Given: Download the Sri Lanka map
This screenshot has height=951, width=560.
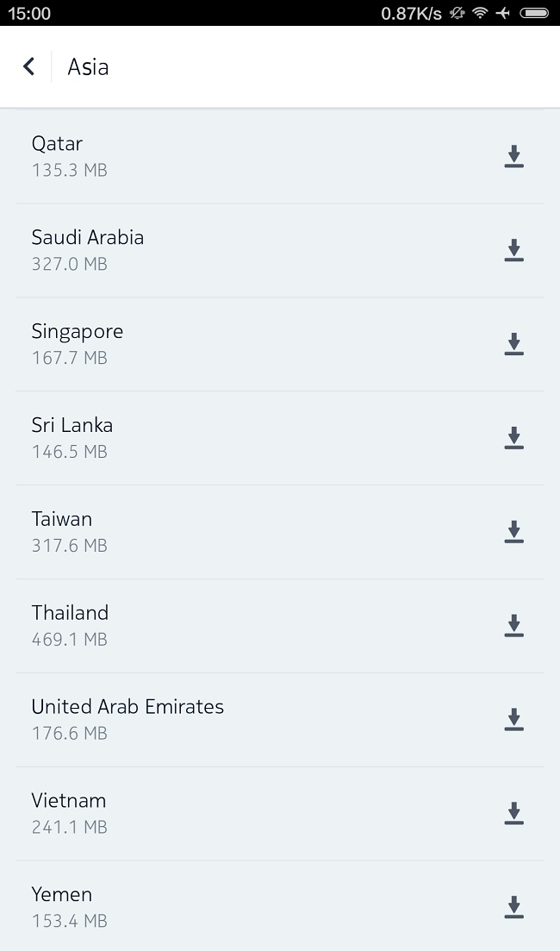Looking at the screenshot, I should pos(513,438).
